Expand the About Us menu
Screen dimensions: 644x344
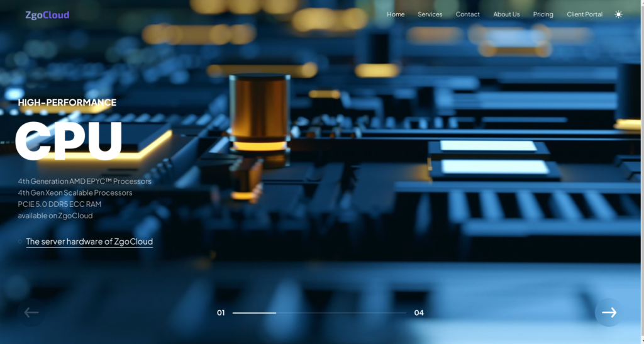[x=506, y=14]
